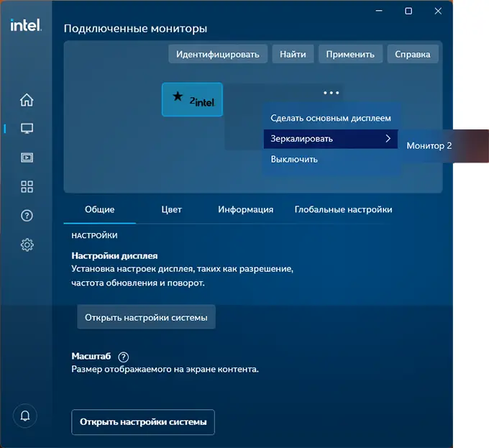Click the Найти button

pos(293,54)
